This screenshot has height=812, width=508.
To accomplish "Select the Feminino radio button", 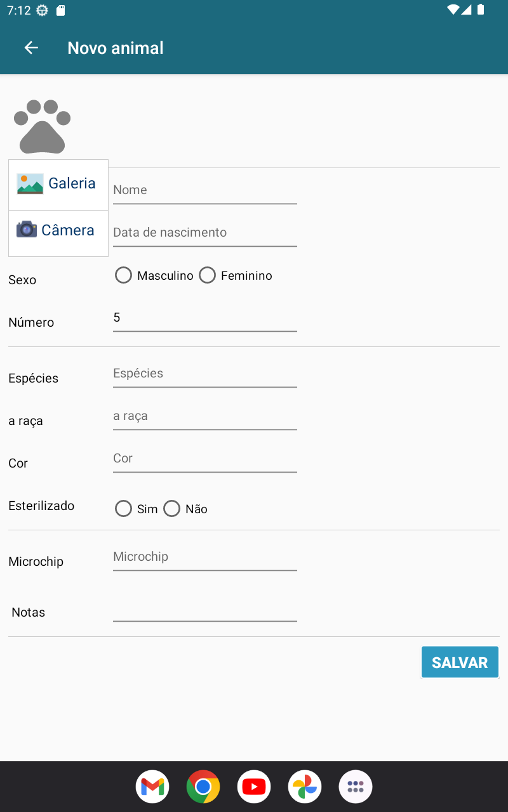I will 208,275.
